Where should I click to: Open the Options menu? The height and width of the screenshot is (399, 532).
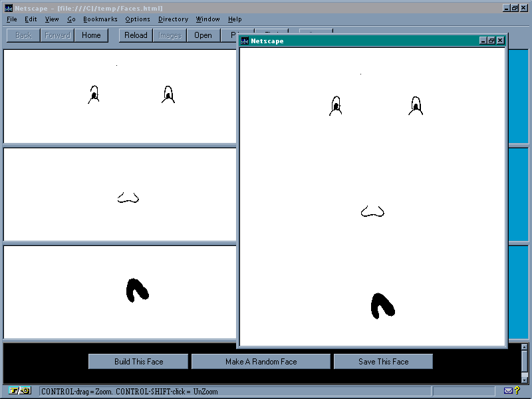(x=138, y=19)
